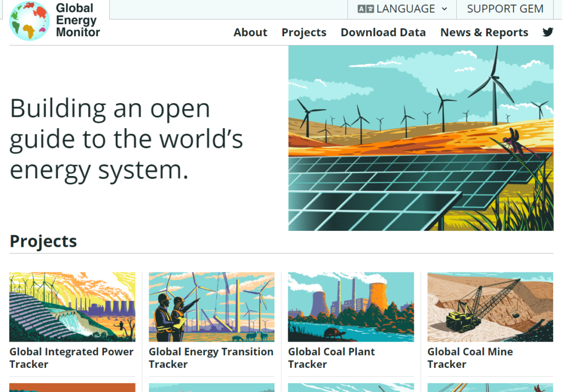
Task: Open the Global Coal Mine Tracker link
Action: 470,357
